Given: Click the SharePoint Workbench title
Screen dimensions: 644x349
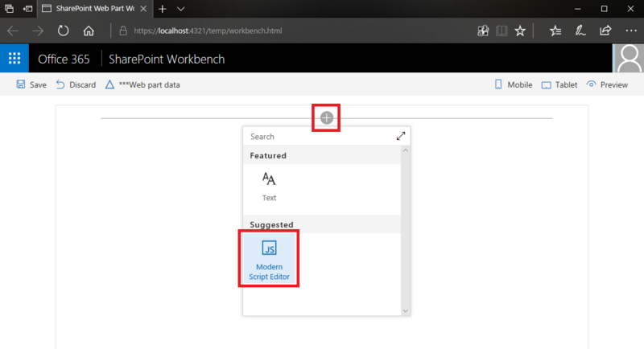Looking at the screenshot, I should pos(167,59).
